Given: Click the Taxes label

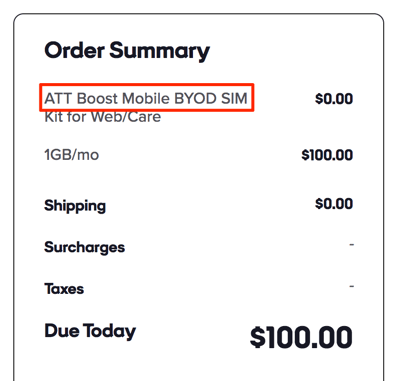Looking at the screenshot, I should tap(64, 289).
